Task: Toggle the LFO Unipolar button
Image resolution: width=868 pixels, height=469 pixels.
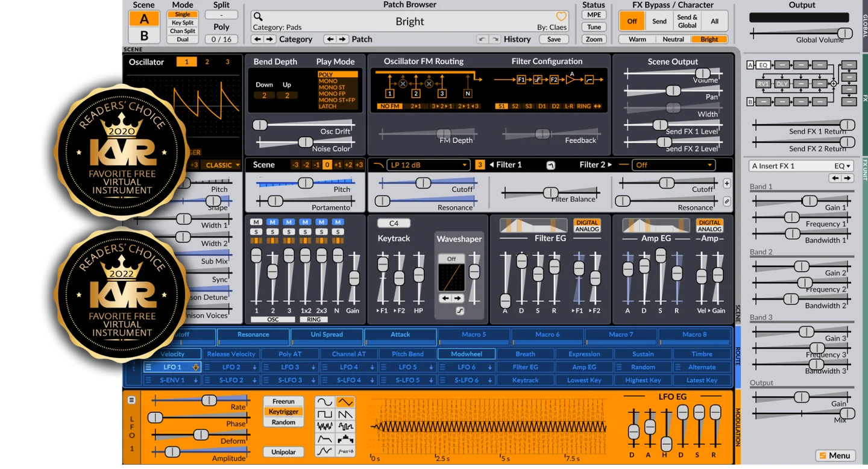Action: [283, 452]
